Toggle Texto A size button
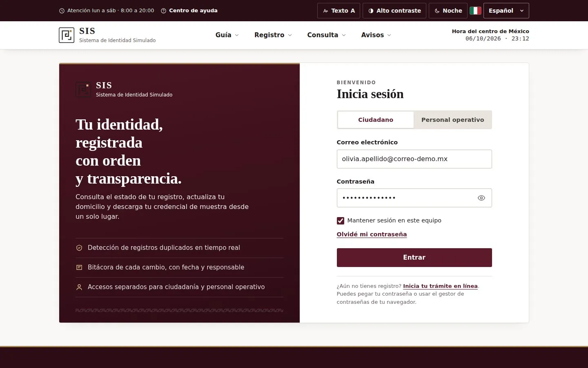Screen dimensions: 588x368 [x=339, y=11]
